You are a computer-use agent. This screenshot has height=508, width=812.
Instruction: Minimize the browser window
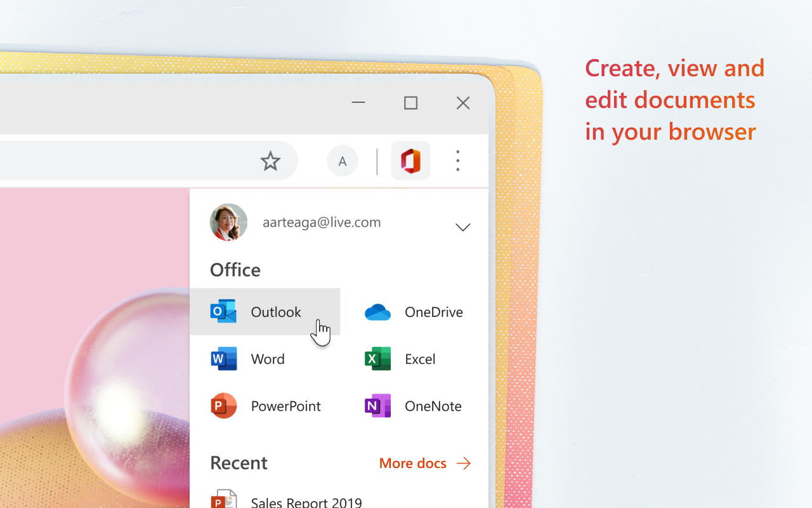[x=358, y=103]
